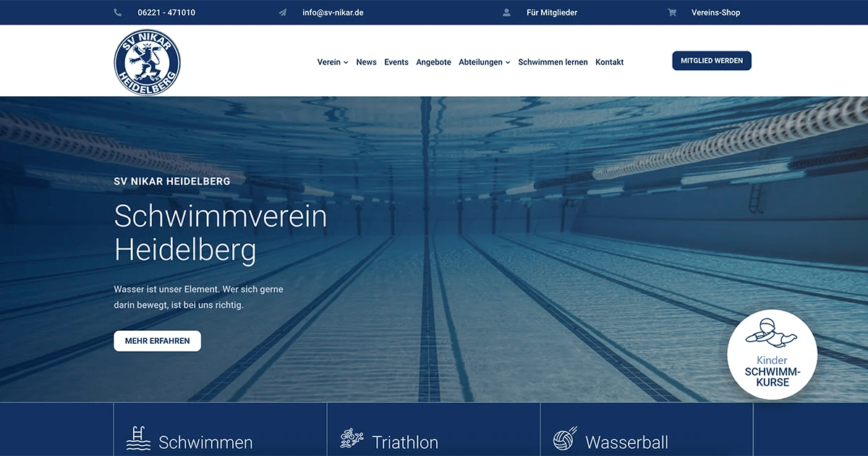
Task: Open the Wasserball section heading
Action: 626,442
